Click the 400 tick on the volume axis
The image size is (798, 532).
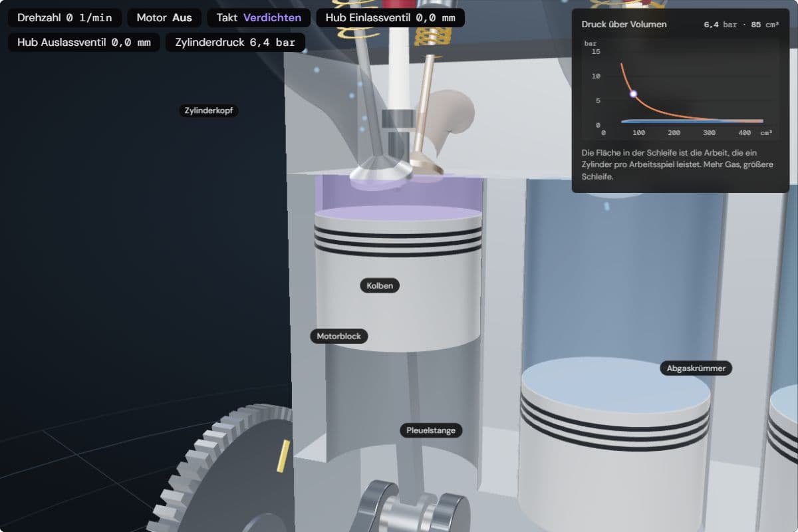click(745, 133)
